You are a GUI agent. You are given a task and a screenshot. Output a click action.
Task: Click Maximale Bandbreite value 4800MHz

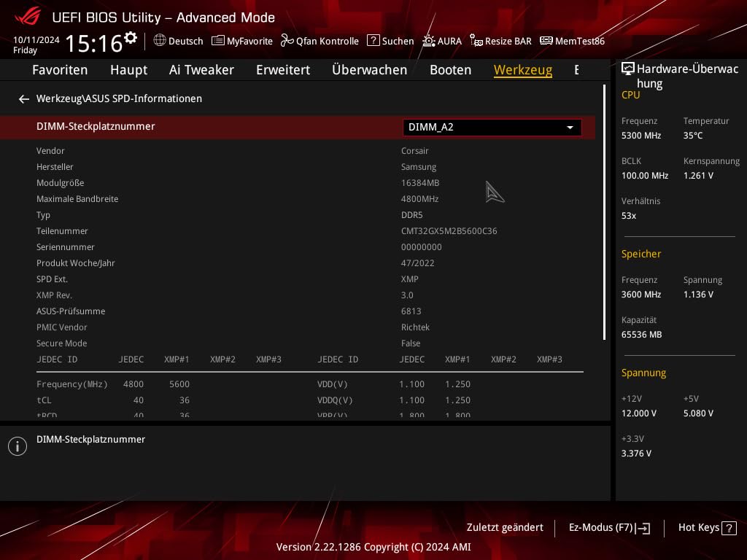[419, 199]
